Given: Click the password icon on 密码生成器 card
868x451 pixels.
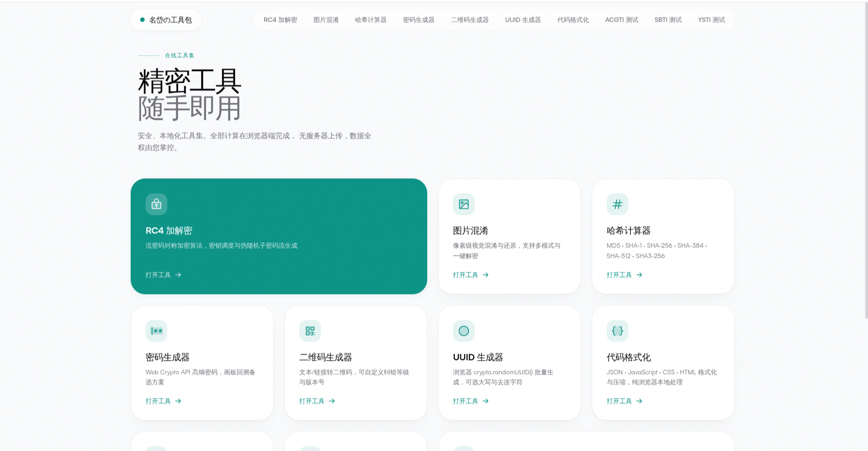Looking at the screenshot, I should click(x=156, y=331).
